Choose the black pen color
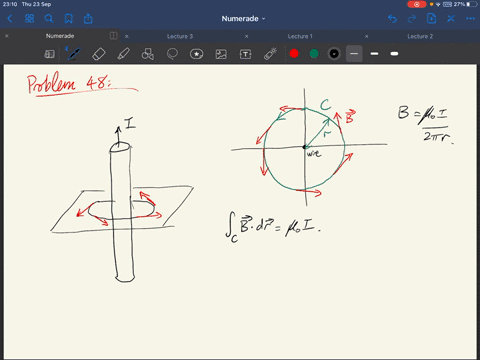Screen dimensions: 480x360 coord(334,54)
